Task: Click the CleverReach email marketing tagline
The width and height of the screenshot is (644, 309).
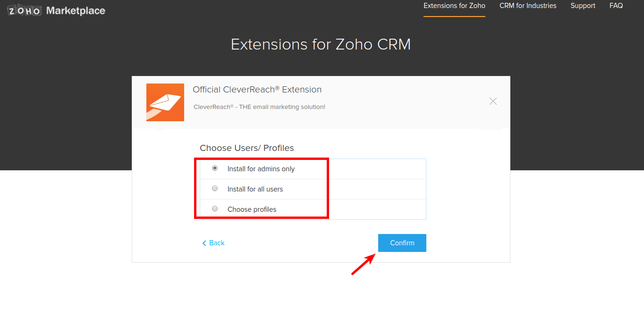Action: 259,107
